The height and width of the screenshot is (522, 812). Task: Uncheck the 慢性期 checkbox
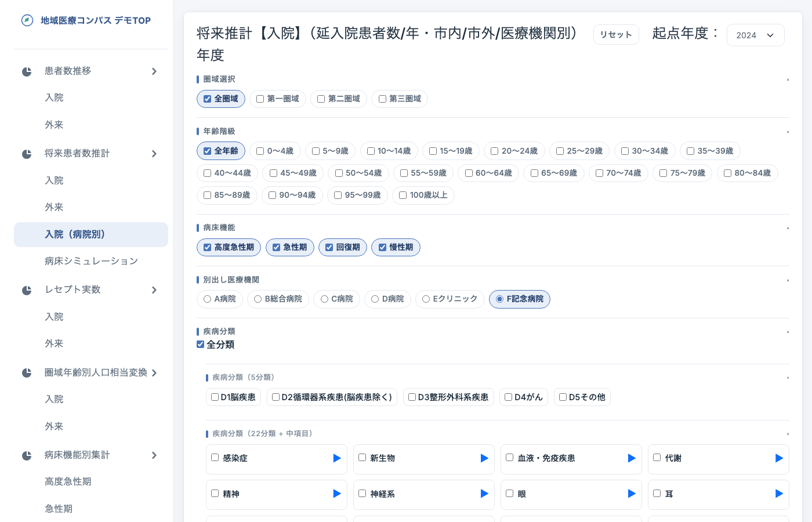pyautogui.click(x=382, y=248)
